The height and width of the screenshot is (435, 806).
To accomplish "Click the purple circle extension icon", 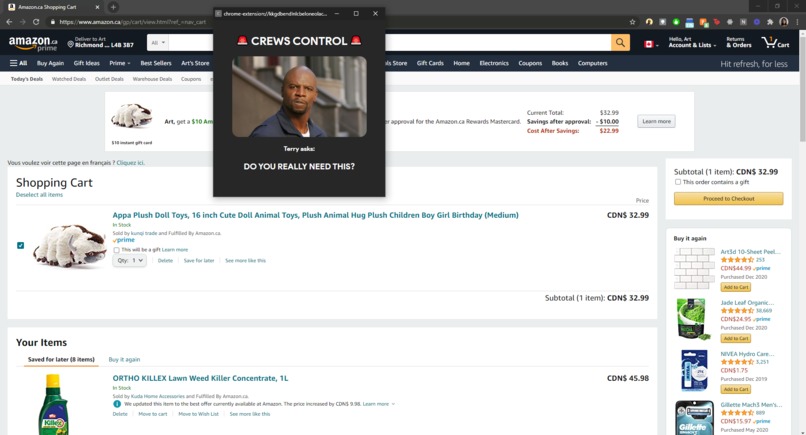I will click(x=757, y=22).
